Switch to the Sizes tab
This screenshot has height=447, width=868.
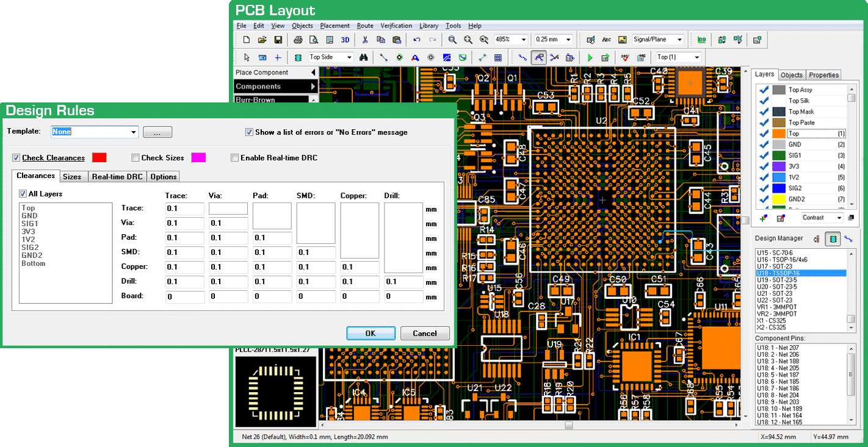72,177
